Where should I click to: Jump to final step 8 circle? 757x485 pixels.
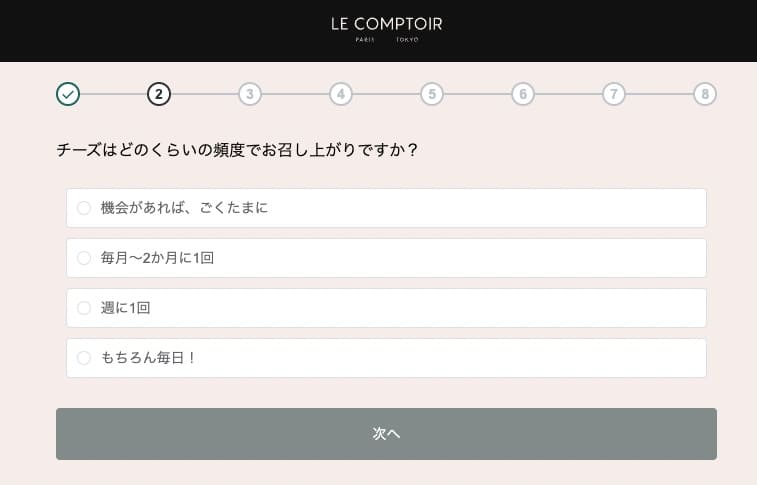tap(705, 94)
